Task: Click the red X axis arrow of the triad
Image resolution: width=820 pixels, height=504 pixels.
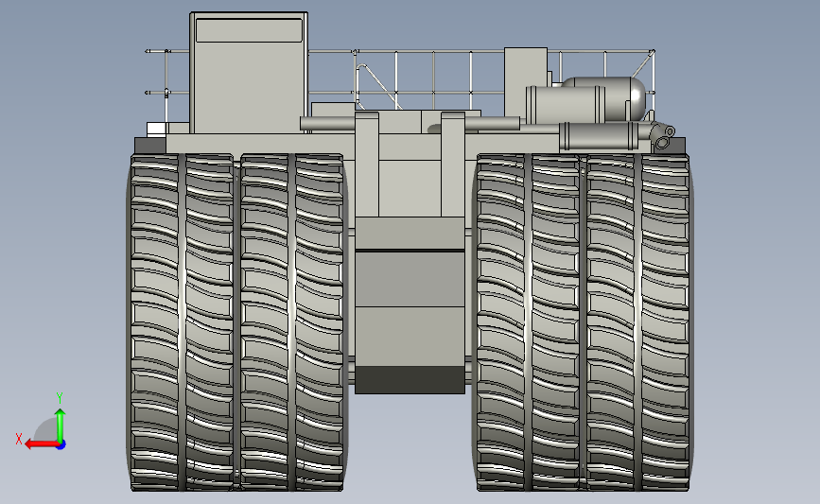Action: (x=42, y=443)
